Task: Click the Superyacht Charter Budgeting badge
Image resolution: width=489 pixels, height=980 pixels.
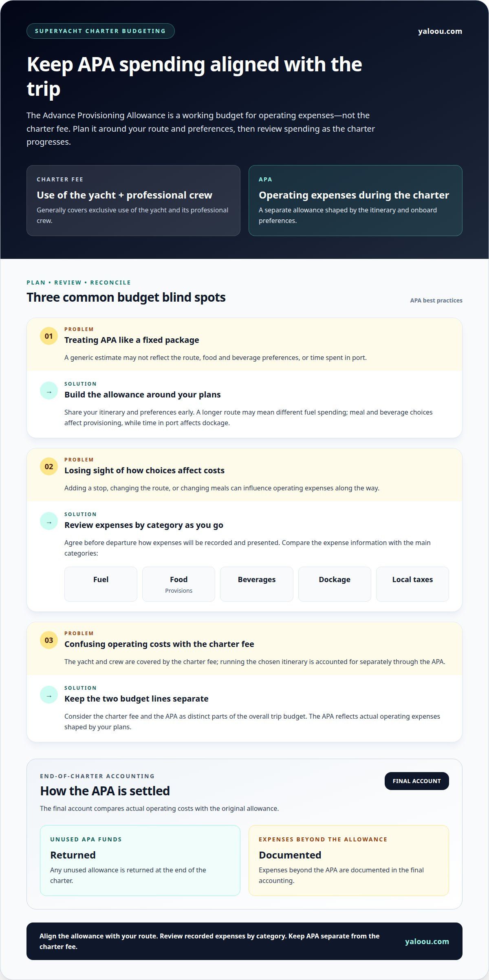Action: 101,31
